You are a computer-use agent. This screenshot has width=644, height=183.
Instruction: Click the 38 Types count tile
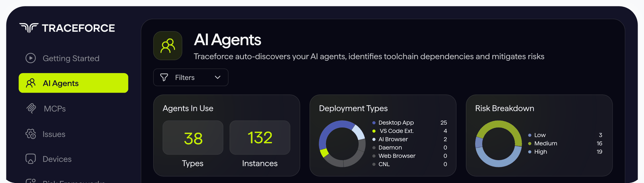(193, 138)
